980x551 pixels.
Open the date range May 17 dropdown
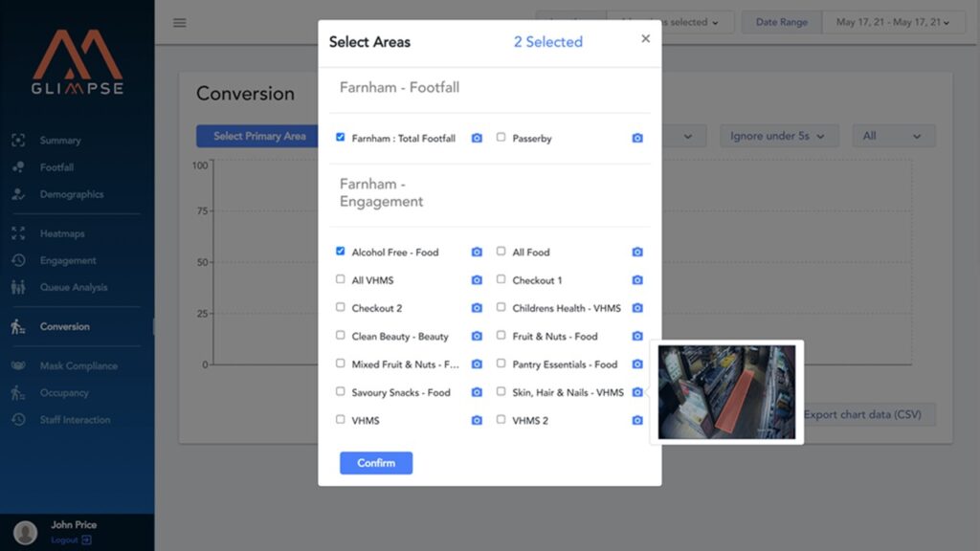click(892, 22)
